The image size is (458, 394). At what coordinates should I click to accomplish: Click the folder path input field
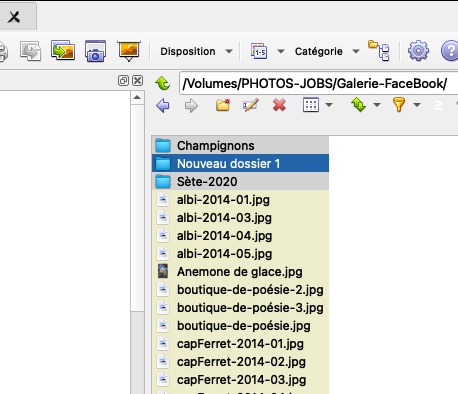click(318, 83)
